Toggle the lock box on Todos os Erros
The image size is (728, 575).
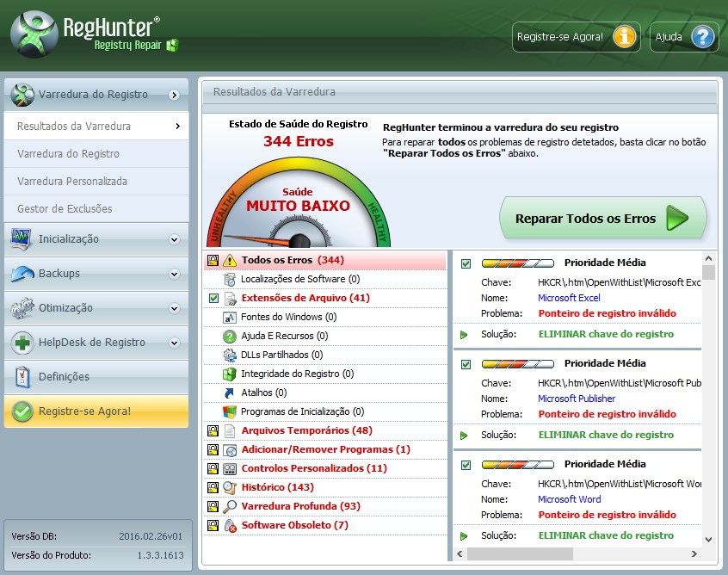point(213,261)
